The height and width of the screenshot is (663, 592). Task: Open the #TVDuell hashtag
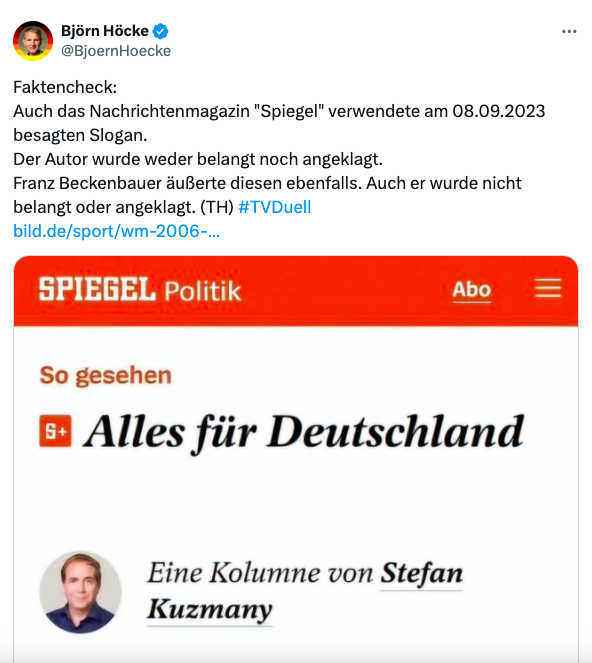[x=275, y=207]
